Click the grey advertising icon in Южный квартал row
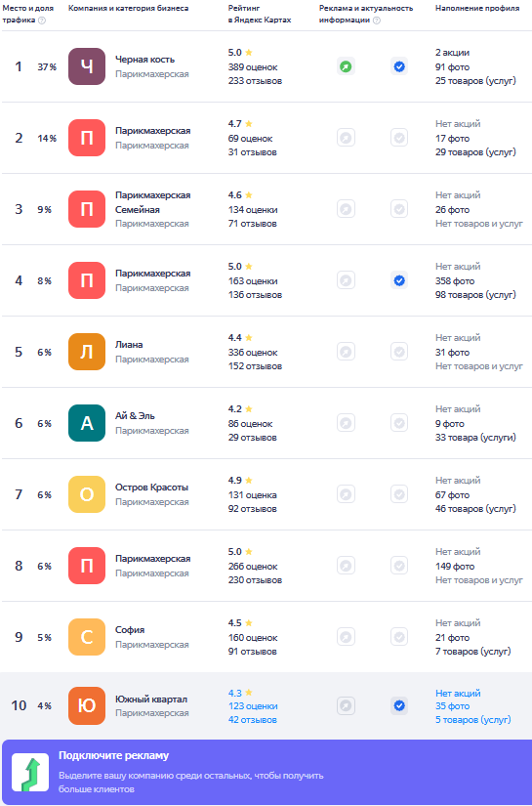 [346, 705]
